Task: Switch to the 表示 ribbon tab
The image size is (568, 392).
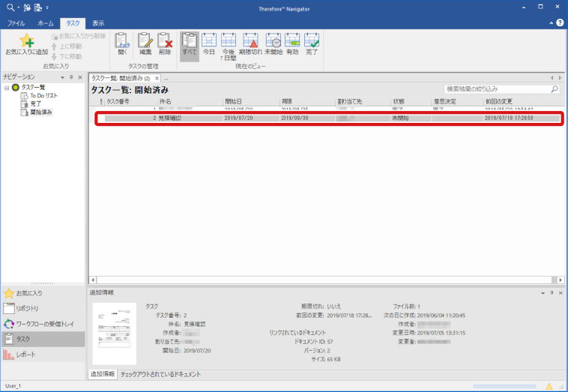Action: [98, 23]
